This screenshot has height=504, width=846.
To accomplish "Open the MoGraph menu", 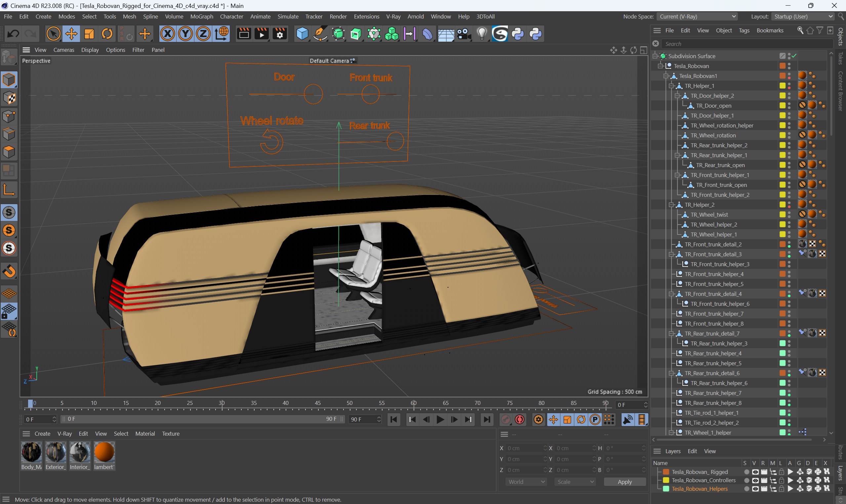I will pyautogui.click(x=202, y=16).
